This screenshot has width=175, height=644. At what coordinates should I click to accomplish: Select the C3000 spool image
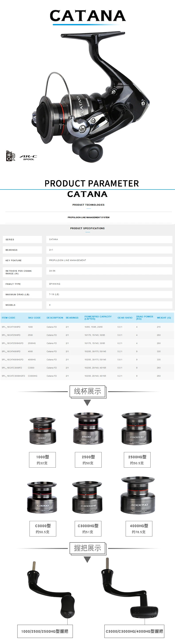point(42,498)
